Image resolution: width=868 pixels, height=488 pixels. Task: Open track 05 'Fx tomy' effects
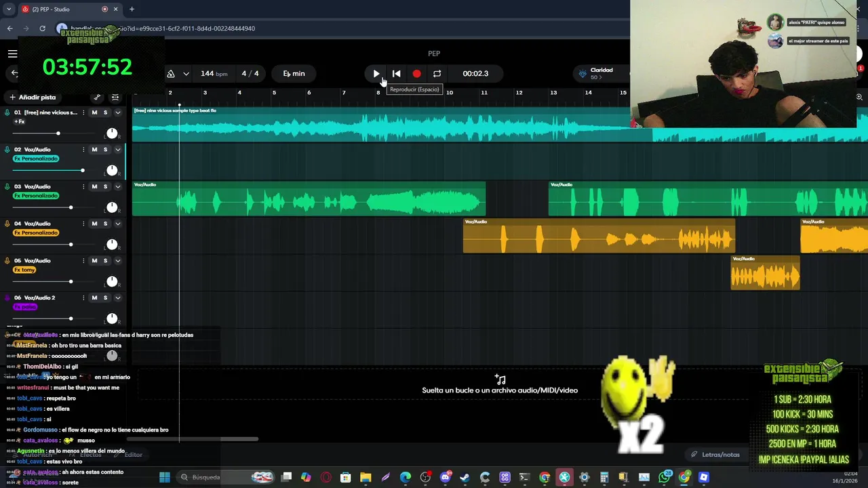tap(25, 270)
